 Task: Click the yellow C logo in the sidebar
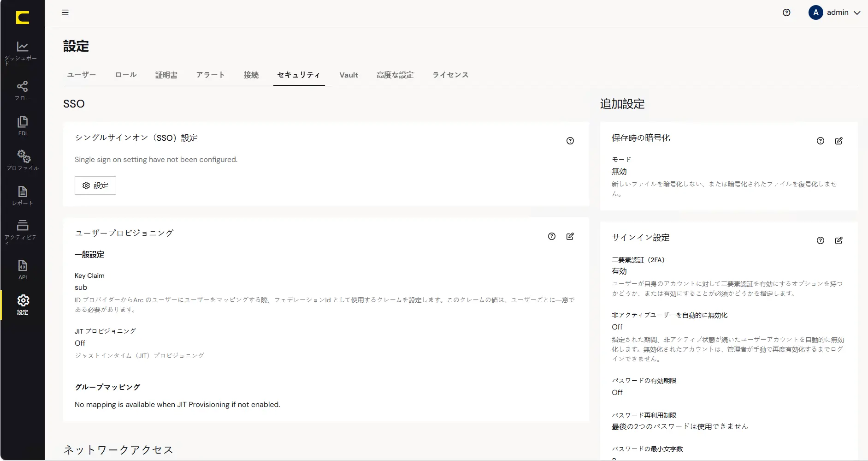pos(22,18)
